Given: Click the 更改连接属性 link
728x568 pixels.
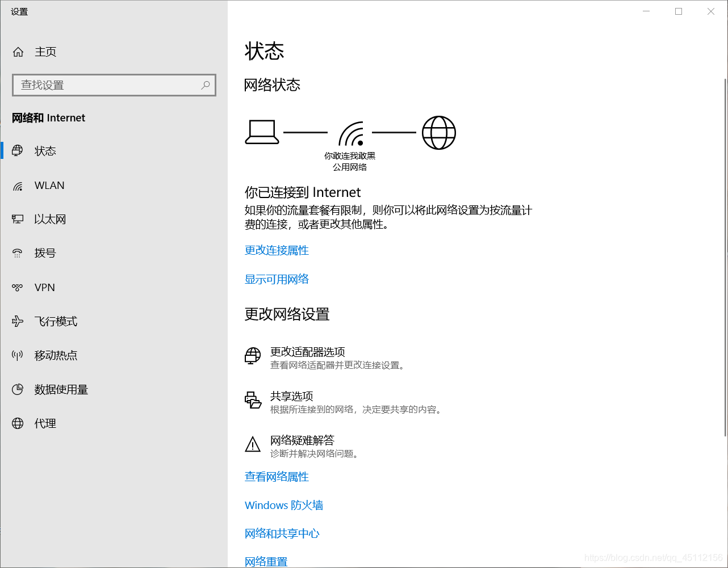Looking at the screenshot, I should coord(277,250).
